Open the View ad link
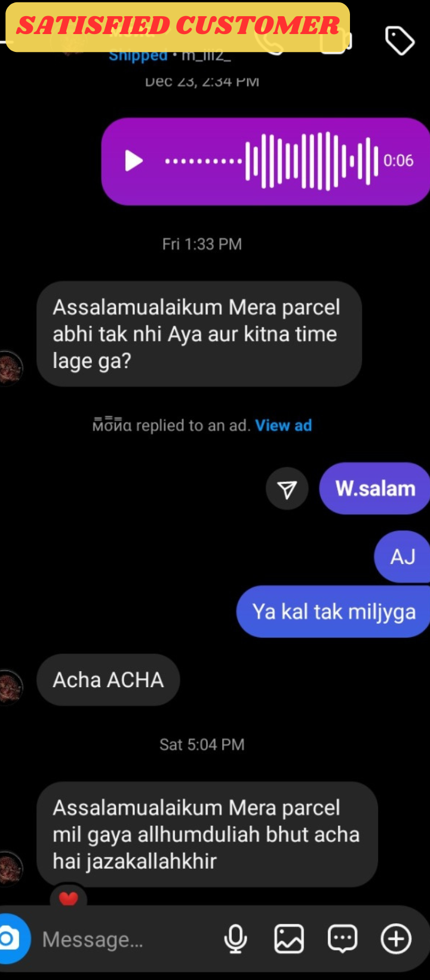Image resolution: width=430 pixels, height=980 pixels. [x=283, y=425]
